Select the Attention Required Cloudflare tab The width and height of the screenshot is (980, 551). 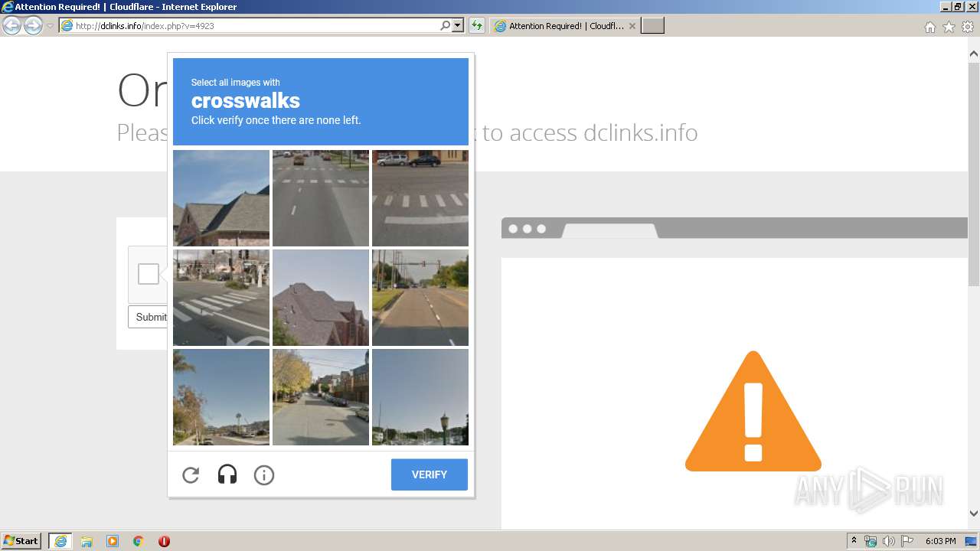click(x=565, y=26)
